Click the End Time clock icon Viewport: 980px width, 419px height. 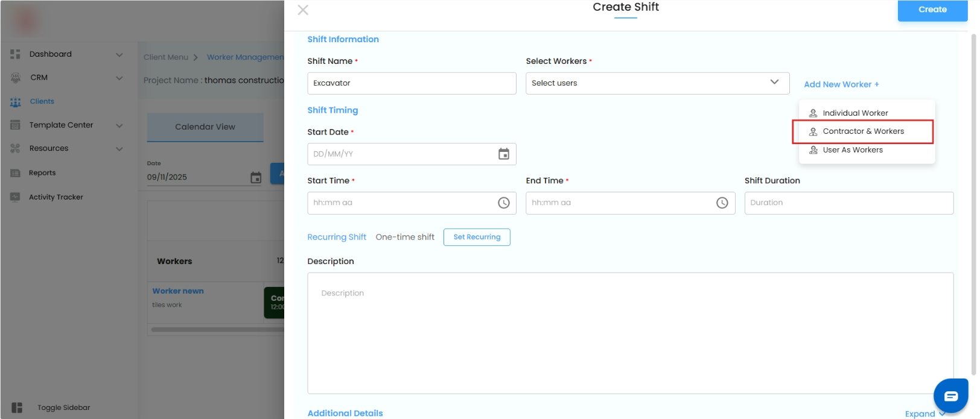click(x=722, y=203)
